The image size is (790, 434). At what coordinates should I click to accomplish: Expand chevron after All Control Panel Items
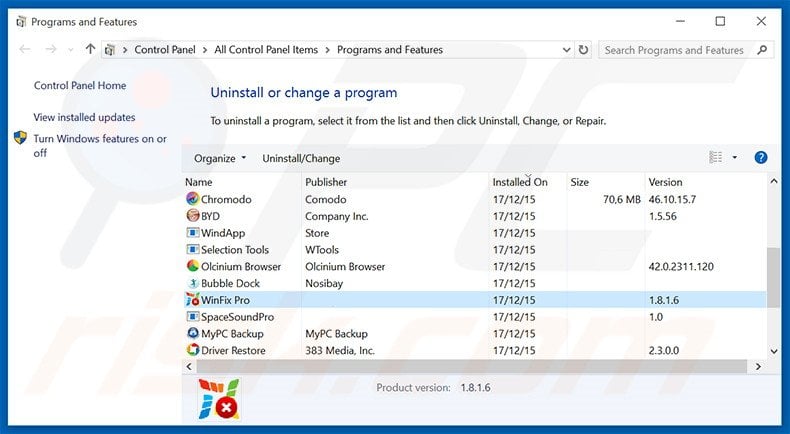pos(327,50)
